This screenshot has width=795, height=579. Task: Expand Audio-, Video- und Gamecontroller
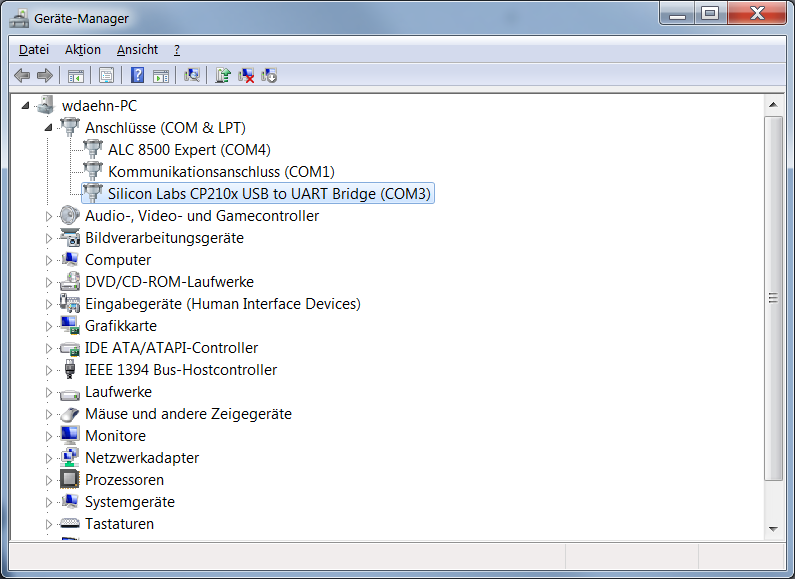click(x=48, y=216)
